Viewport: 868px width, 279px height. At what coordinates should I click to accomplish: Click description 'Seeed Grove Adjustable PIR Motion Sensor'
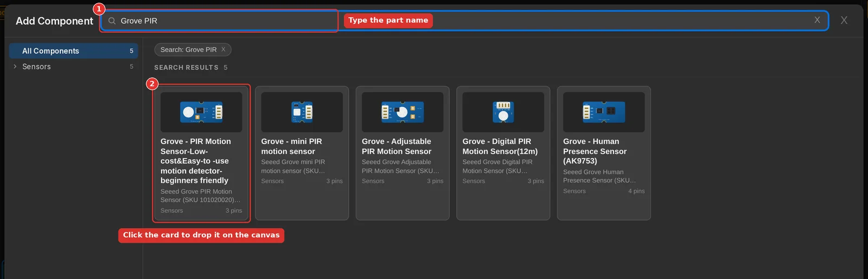coord(400,166)
